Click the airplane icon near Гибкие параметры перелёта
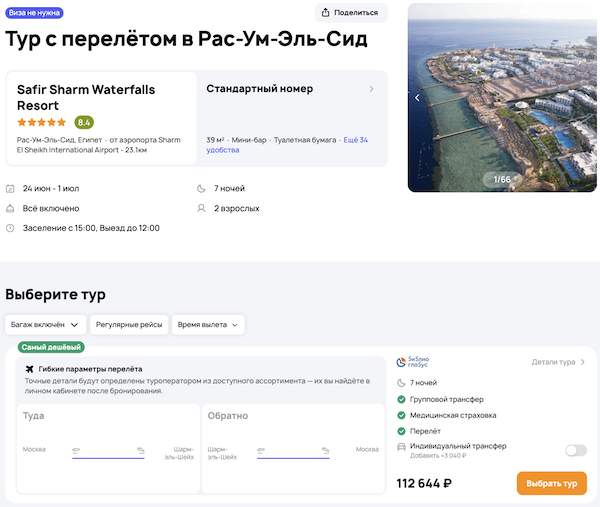Screen dimensions: 600x507 point(29,369)
